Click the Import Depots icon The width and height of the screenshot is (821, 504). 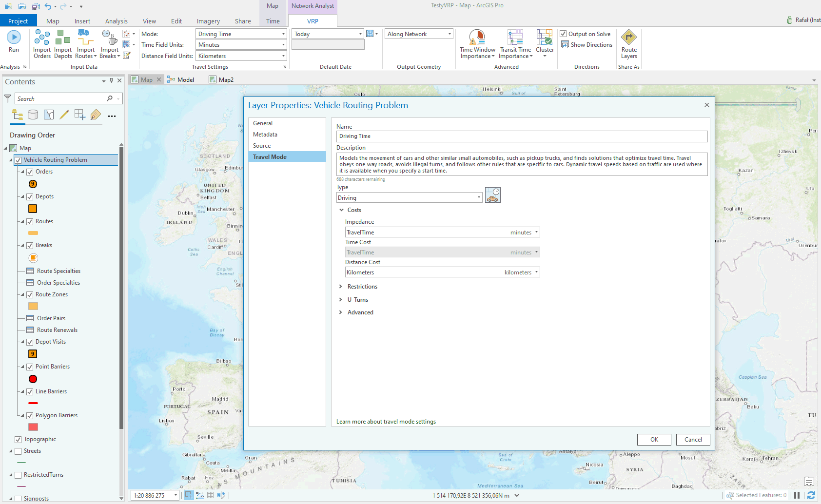63,38
